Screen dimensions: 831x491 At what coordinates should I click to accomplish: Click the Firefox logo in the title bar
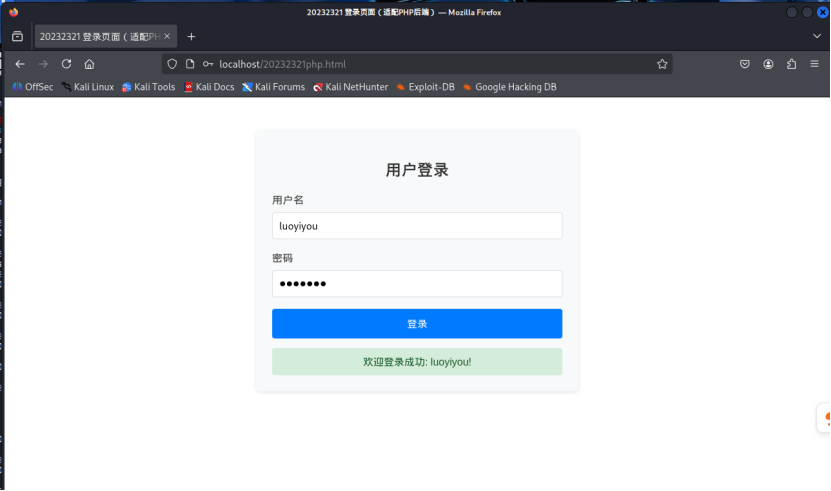[14, 12]
